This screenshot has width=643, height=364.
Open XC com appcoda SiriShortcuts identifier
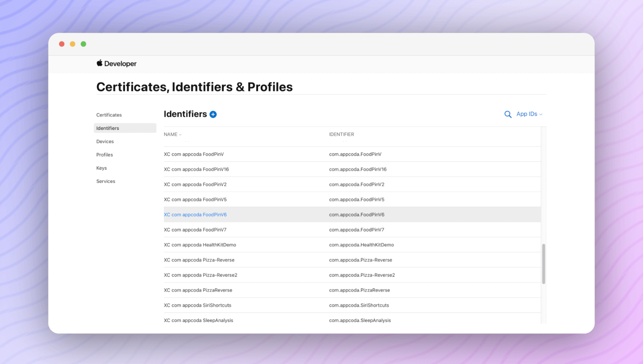pyautogui.click(x=197, y=305)
